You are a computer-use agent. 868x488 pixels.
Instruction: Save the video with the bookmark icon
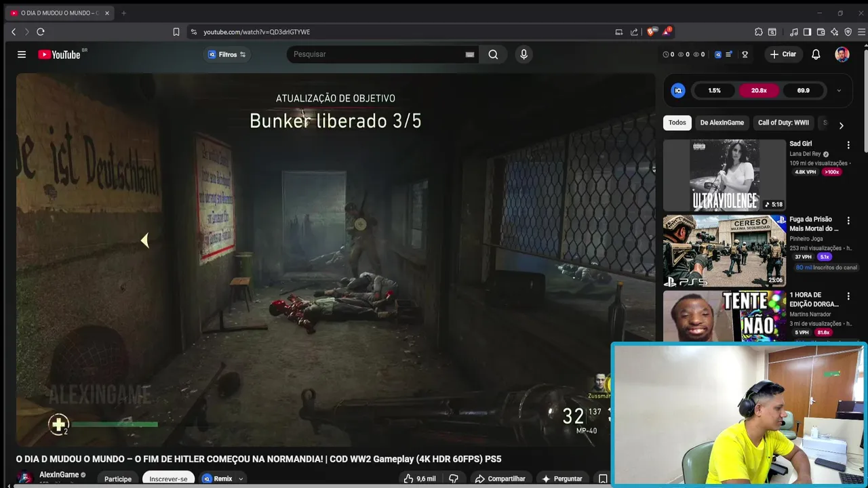coord(602,479)
